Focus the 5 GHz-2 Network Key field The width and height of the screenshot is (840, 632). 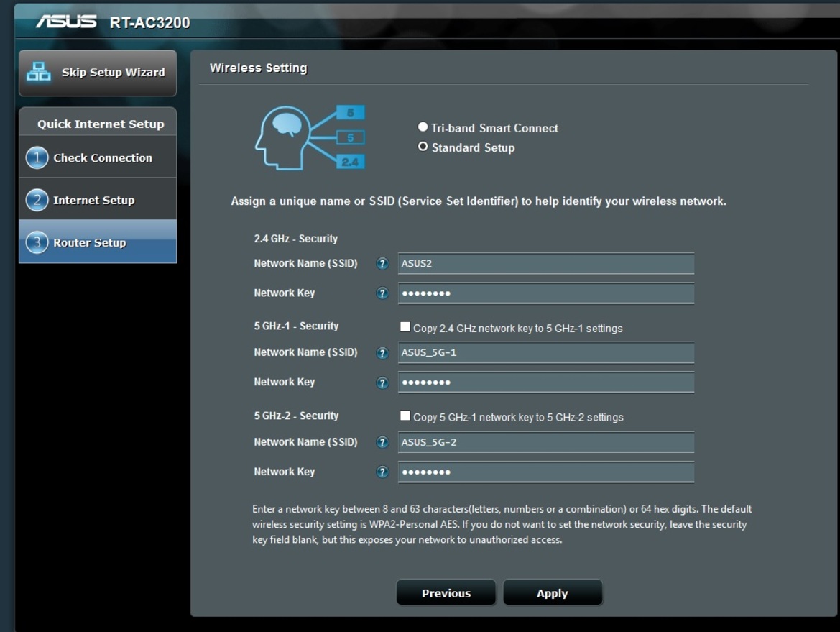pyautogui.click(x=546, y=472)
